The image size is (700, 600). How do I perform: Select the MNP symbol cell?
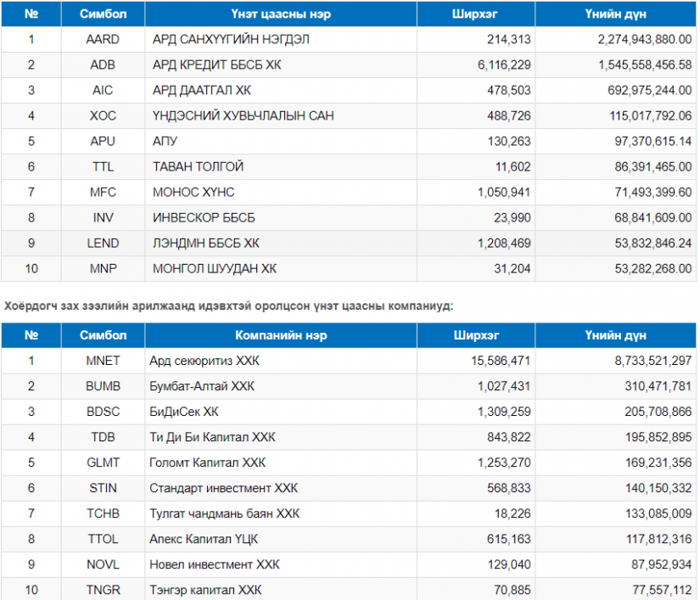point(103,268)
